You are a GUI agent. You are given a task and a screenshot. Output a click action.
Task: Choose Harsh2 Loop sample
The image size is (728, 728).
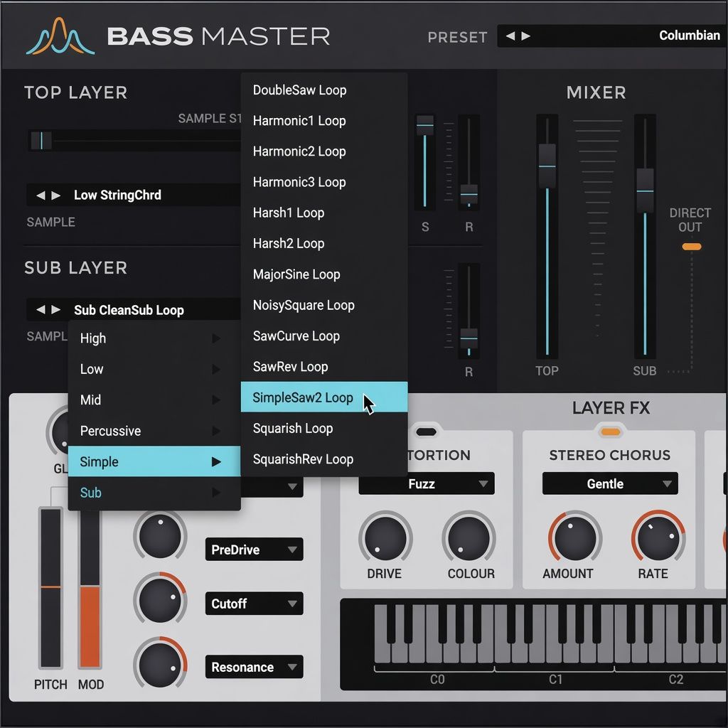[324, 243]
